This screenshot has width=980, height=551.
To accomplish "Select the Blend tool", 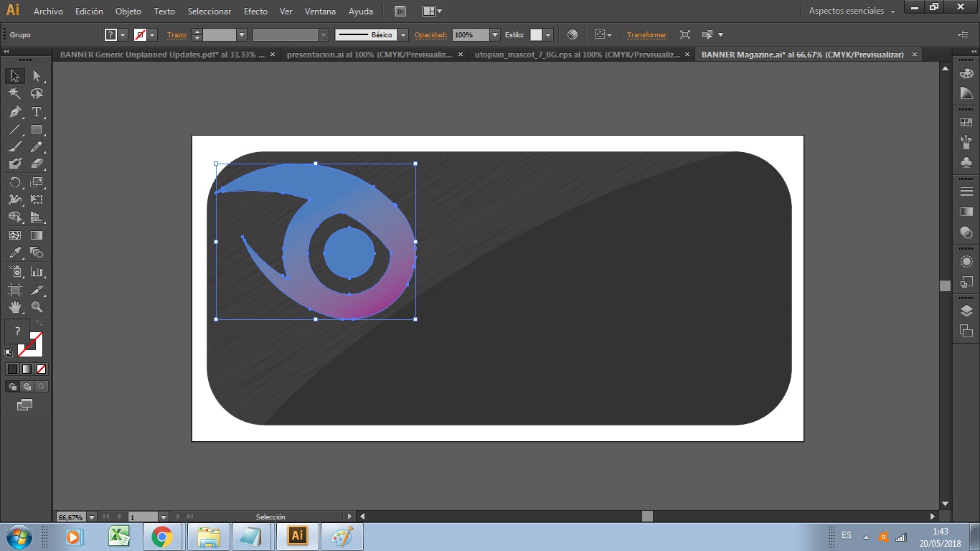I will click(x=37, y=253).
